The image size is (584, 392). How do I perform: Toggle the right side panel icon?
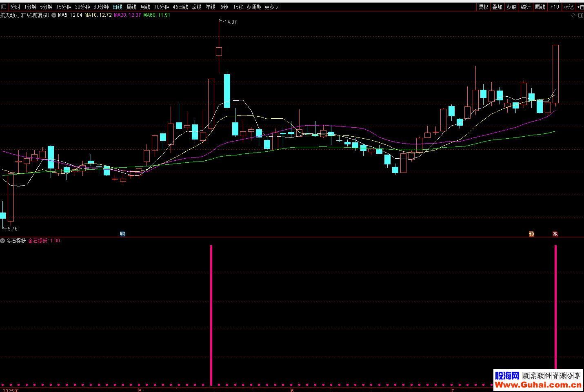(x=581, y=15)
